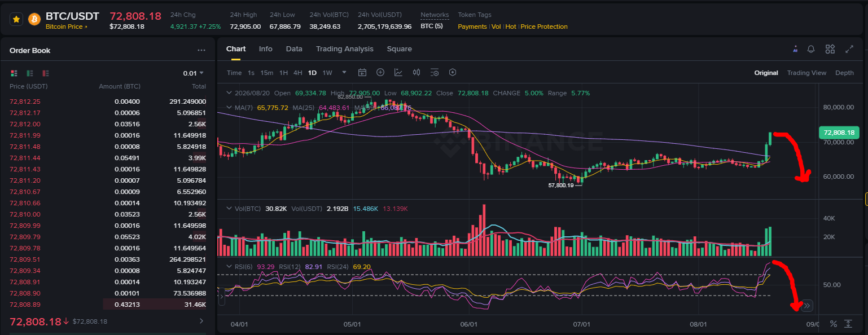Open the Bitcoin Price link
The image size is (868, 335).
[67, 27]
